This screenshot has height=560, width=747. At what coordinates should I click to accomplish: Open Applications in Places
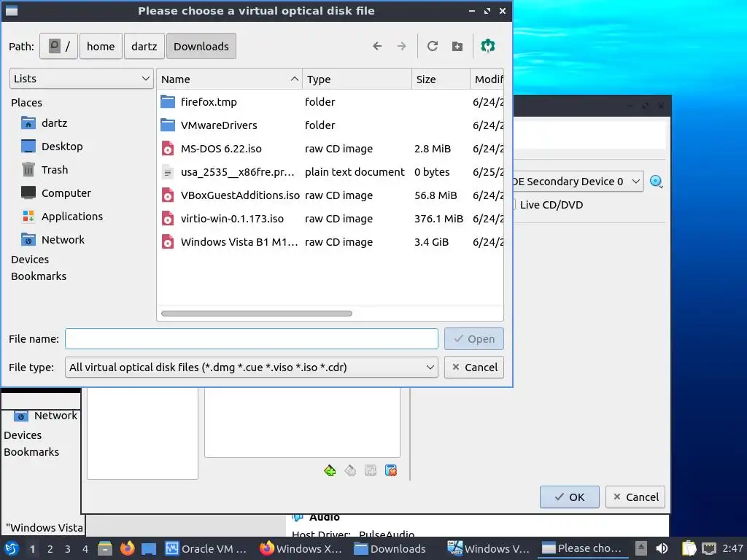click(62, 216)
